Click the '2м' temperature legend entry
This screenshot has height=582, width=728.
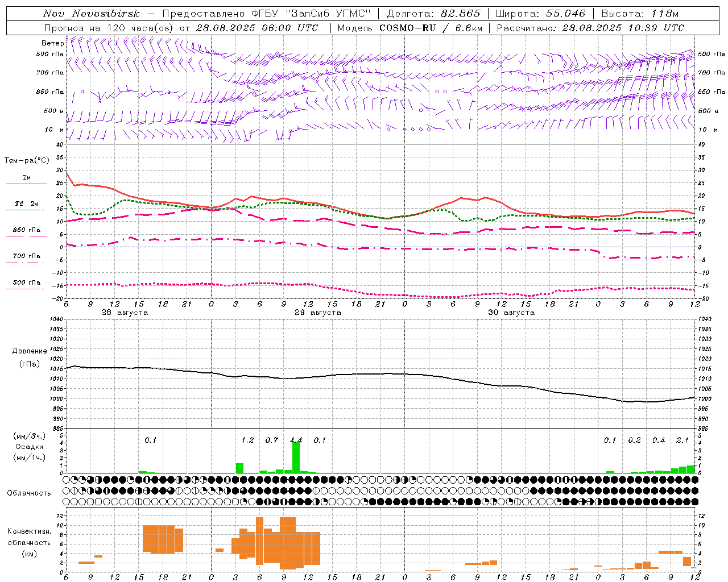pos(27,178)
